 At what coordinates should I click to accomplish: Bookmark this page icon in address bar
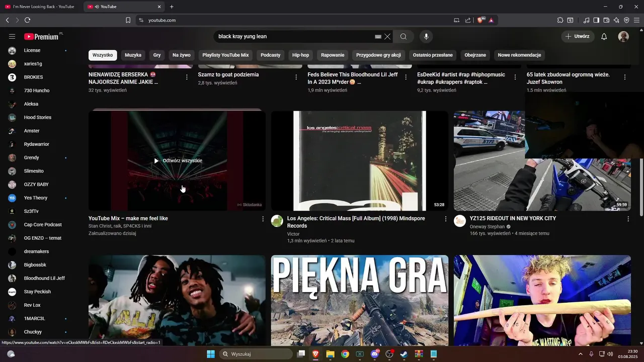128,20
